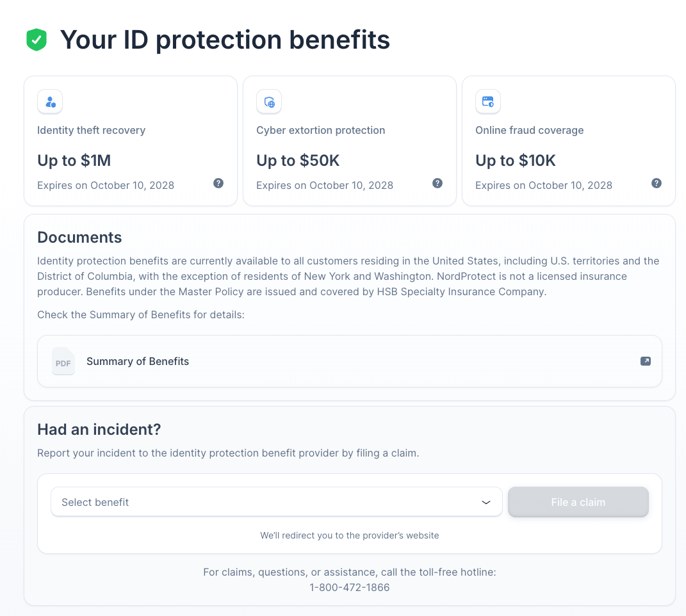686x616 pixels.
Task: Select the Online fraud coverage card
Action: pyautogui.click(x=569, y=141)
